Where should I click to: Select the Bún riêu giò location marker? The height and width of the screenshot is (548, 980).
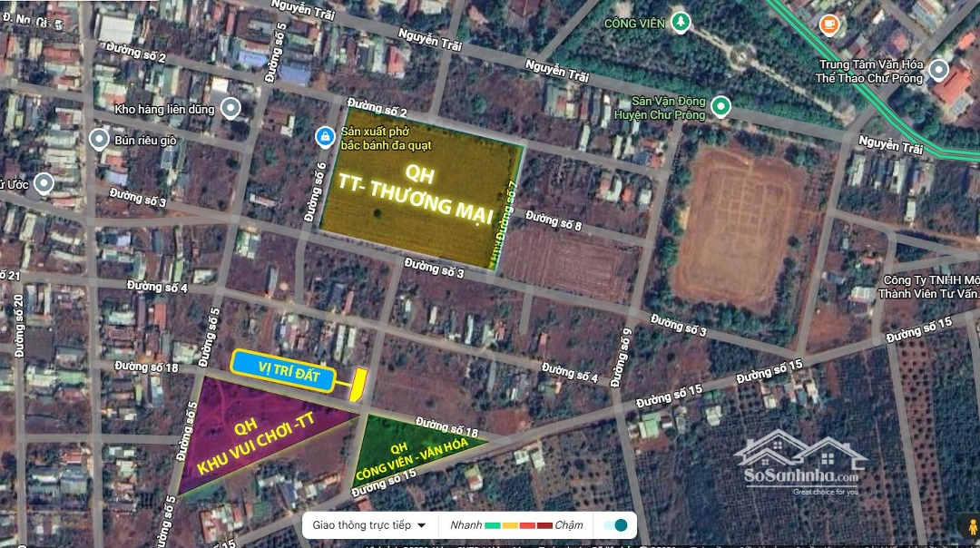coord(100,140)
